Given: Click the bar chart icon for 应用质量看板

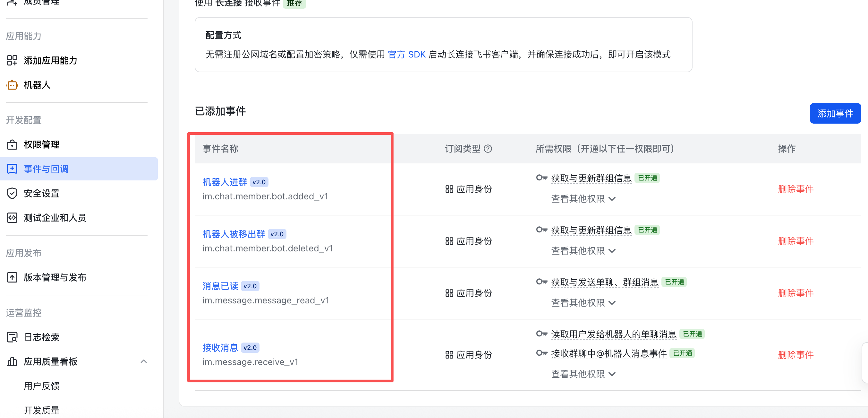Looking at the screenshot, I should (x=12, y=362).
